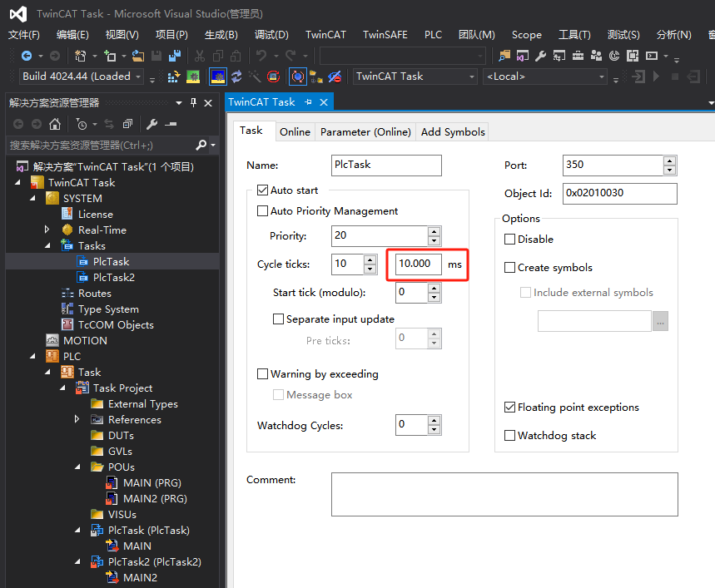Click the green Activate Configuration icon
The width and height of the screenshot is (715, 588).
click(193, 77)
